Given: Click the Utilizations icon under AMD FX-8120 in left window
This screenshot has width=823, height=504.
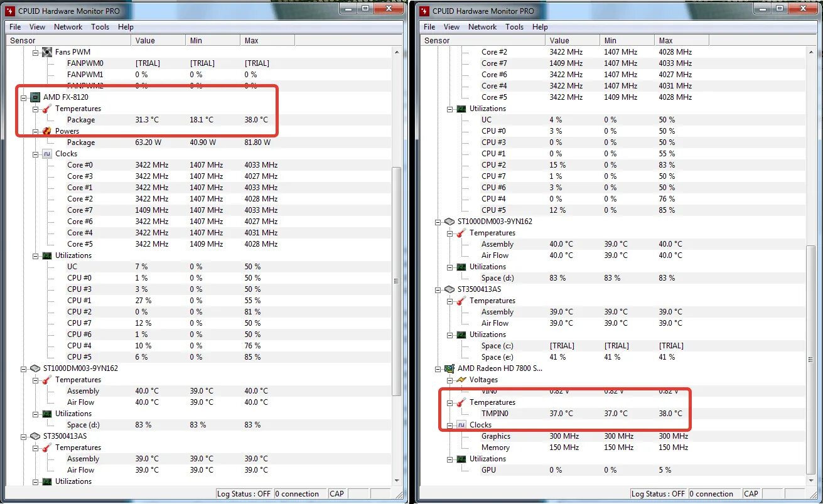Looking at the screenshot, I should (47, 255).
